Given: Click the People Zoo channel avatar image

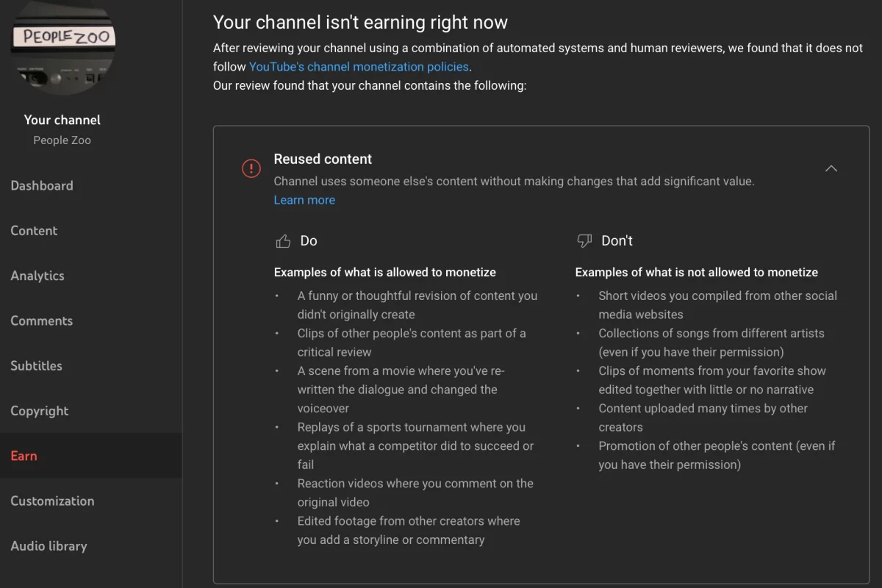Looking at the screenshot, I should pyautogui.click(x=62, y=48).
